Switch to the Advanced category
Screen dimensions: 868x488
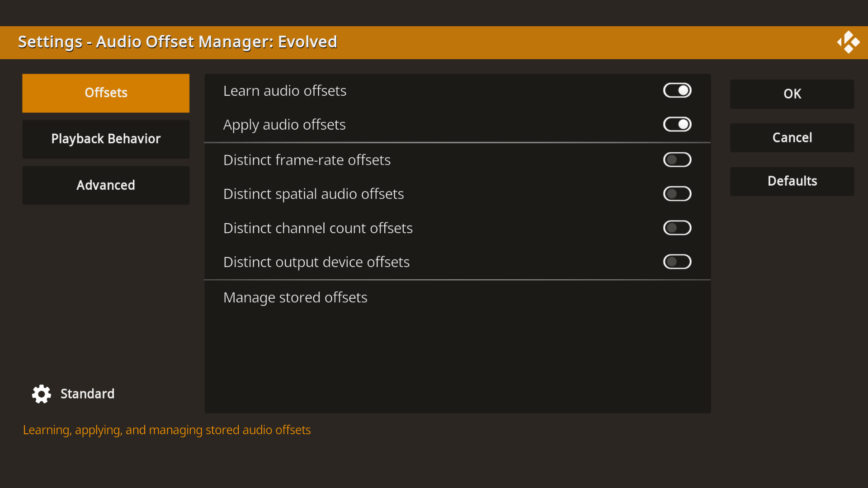[106, 185]
